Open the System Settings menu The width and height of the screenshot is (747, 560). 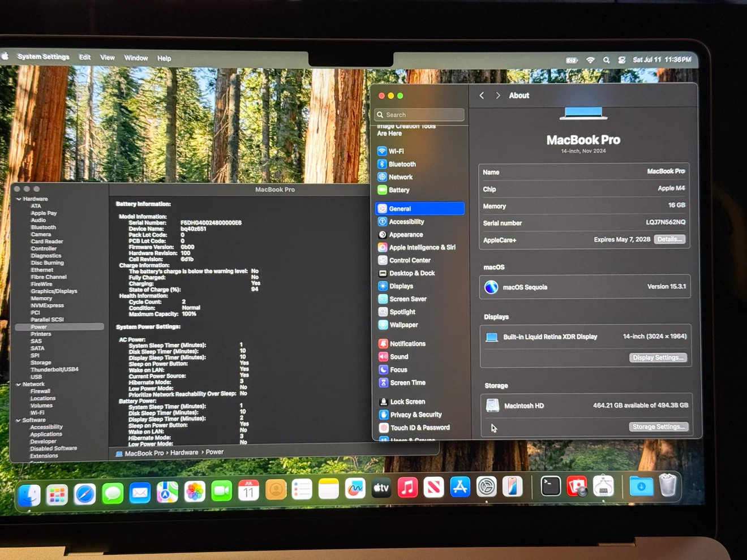pyautogui.click(x=44, y=57)
